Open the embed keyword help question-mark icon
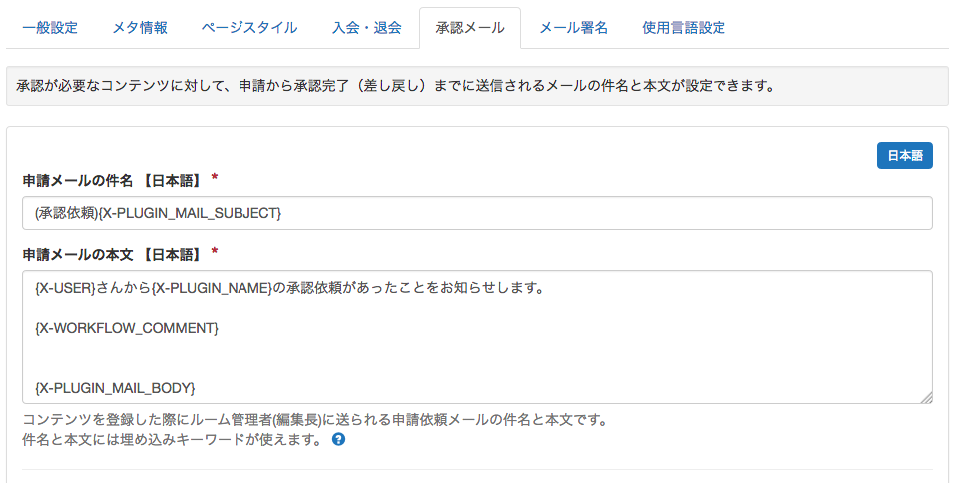 [338, 439]
